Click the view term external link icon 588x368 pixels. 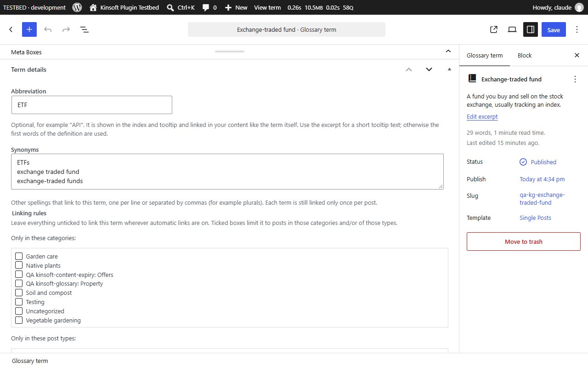point(494,29)
